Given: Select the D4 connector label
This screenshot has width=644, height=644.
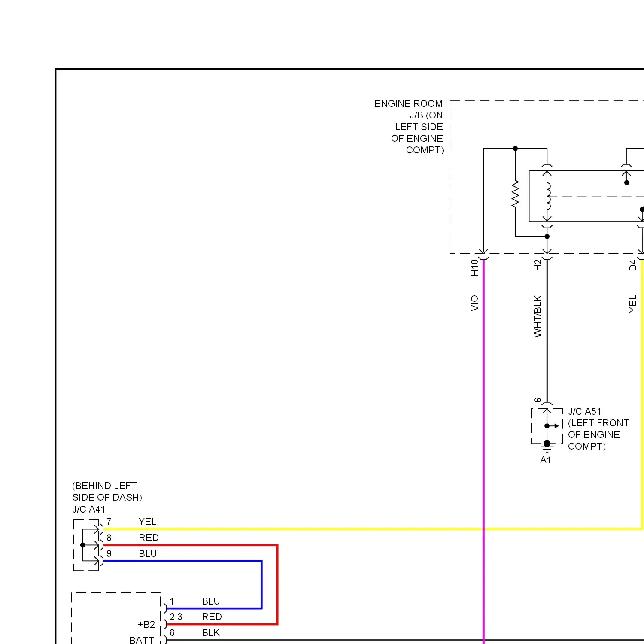Looking at the screenshot, I should pyautogui.click(x=632, y=265).
